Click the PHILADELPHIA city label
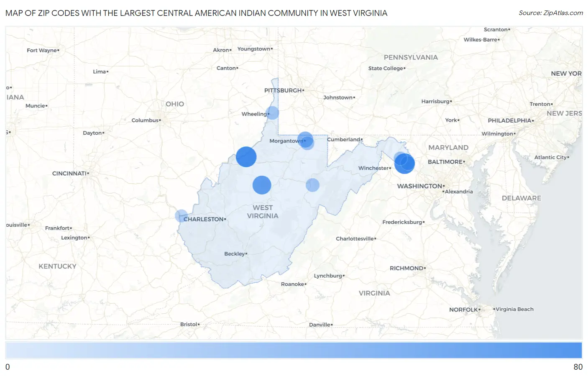The height and width of the screenshot is (376, 588). (x=509, y=120)
